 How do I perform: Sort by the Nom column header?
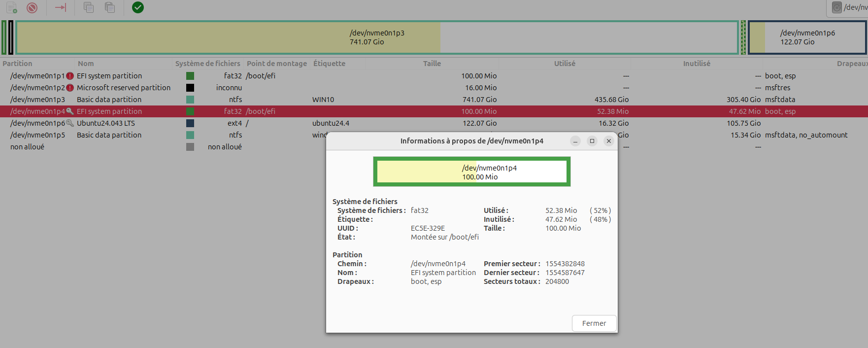pyautogui.click(x=86, y=64)
